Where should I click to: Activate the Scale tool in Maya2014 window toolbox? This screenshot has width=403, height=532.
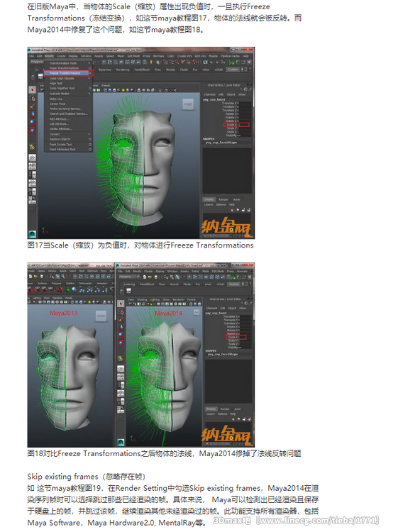(121, 343)
